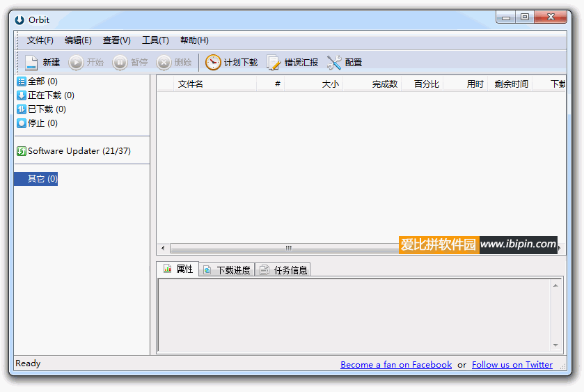Open 配置 settings tools icon

(x=334, y=62)
